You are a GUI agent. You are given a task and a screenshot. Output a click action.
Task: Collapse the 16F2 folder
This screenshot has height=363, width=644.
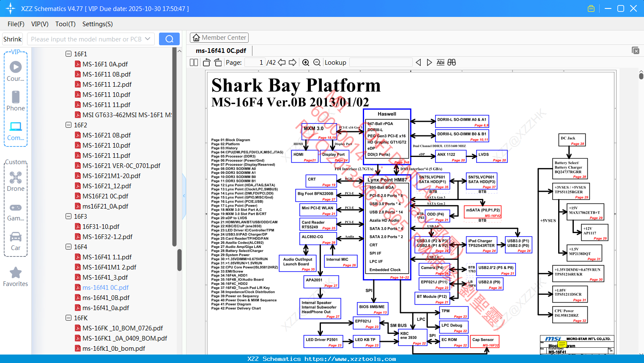tap(69, 125)
